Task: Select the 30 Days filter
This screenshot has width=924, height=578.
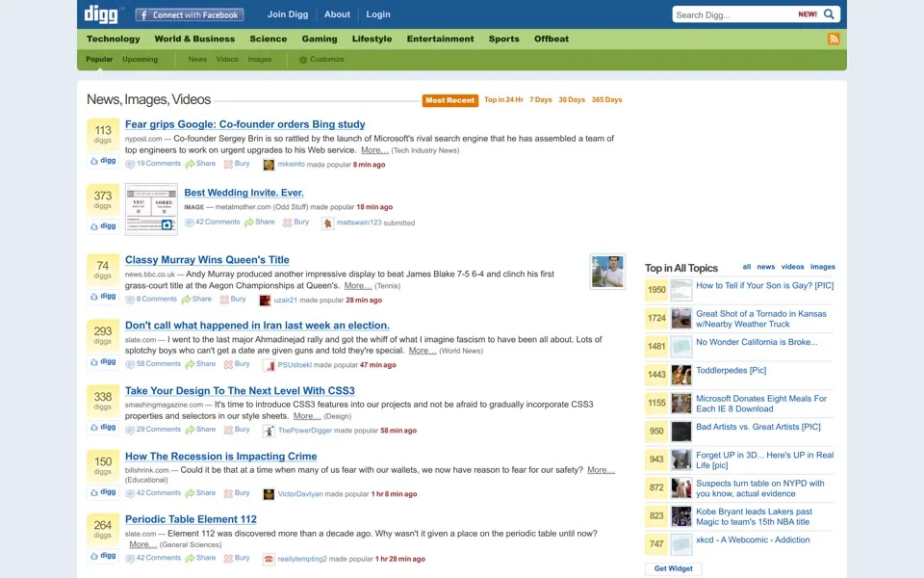Action: 572,100
